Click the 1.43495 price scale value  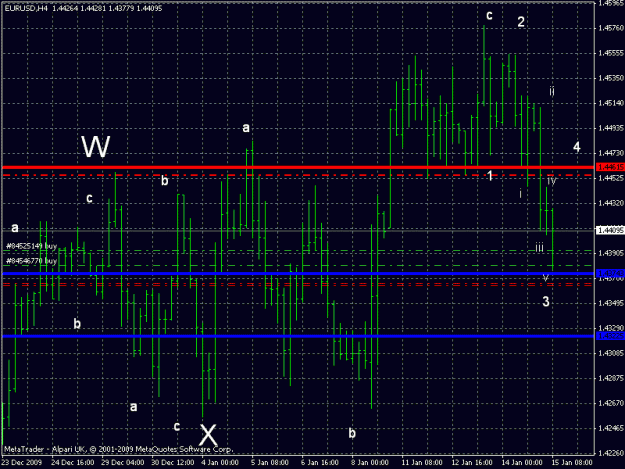point(611,303)
